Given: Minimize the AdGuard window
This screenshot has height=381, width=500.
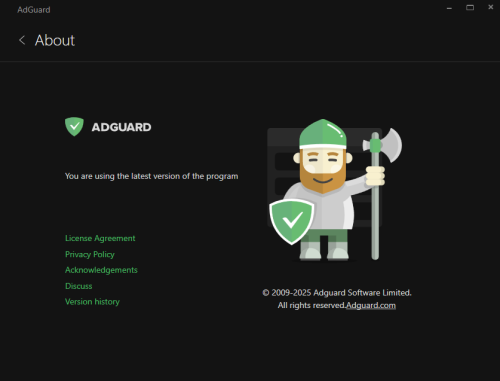Looking at the screenshot, I should [x=449, y=8].
